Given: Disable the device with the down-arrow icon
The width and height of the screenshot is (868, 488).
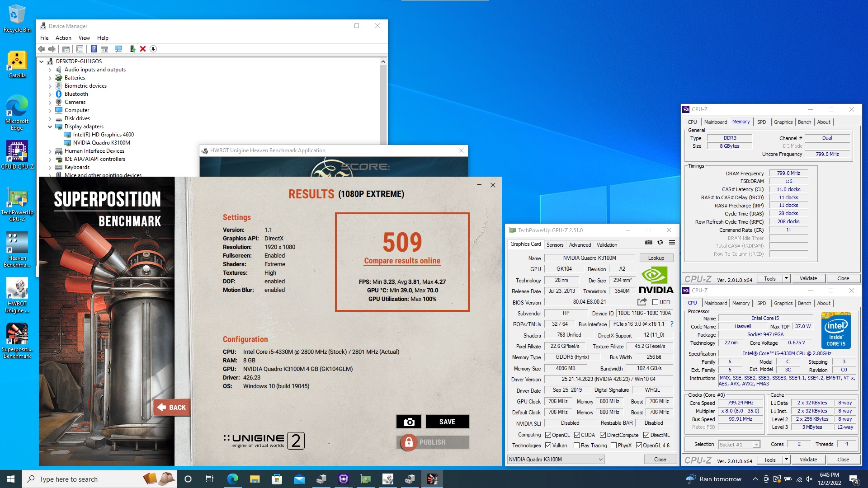Looking at the screenshot, I should tap(153, 49).
